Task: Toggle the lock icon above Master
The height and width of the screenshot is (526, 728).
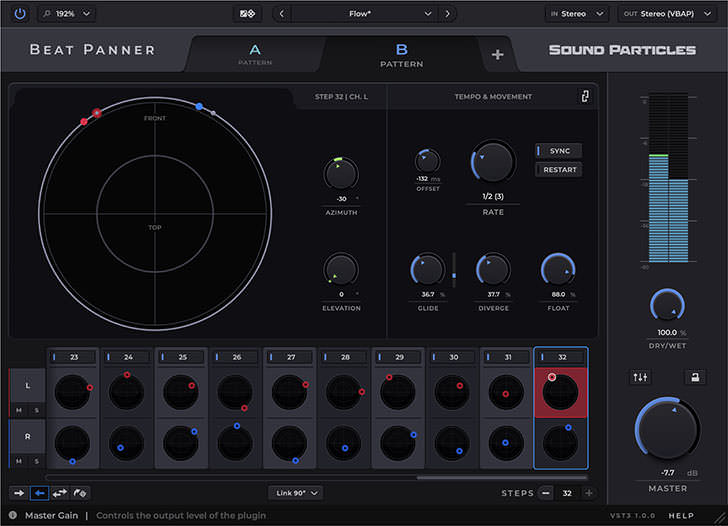Action: [695, 377]
